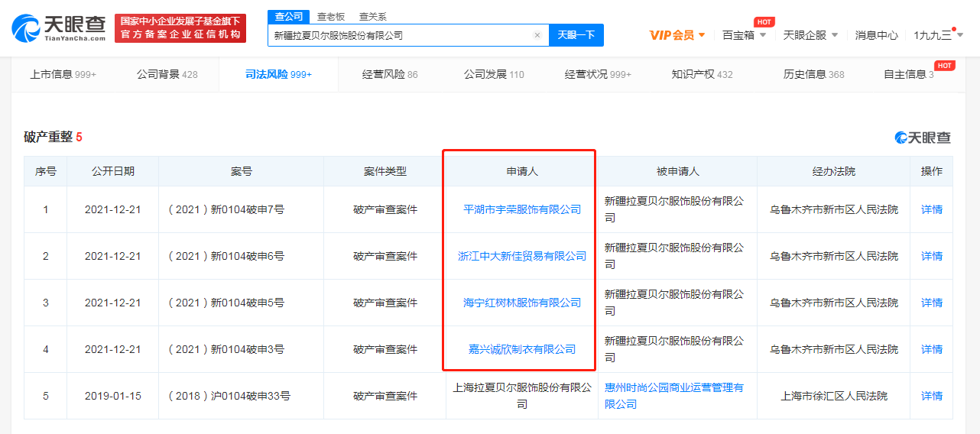Select the 历史信息 368 tab
Image resolution: width=980 pixels, height=434 pixels.
click(x=813, y=74)
